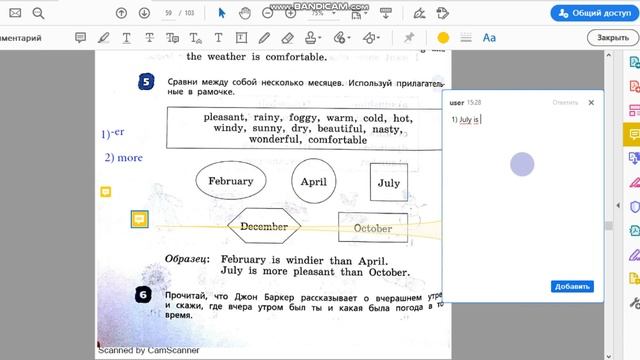Select the pencil drawing tool
Screen dimensions: 640x360
(264, 38)
